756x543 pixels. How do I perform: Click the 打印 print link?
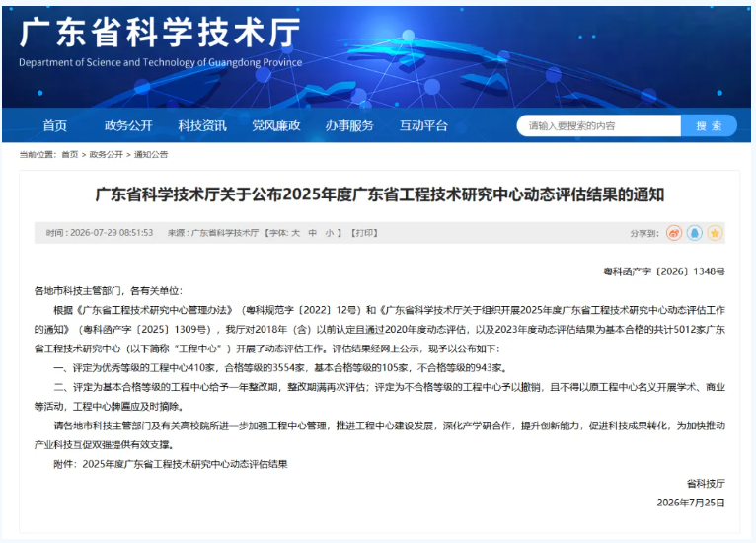pyautogui.click(x=364, y=233)
